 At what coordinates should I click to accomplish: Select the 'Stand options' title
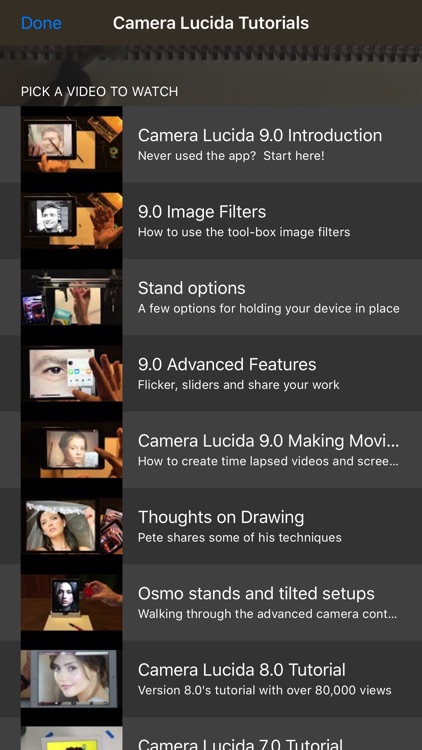click(x=191, y=288)
